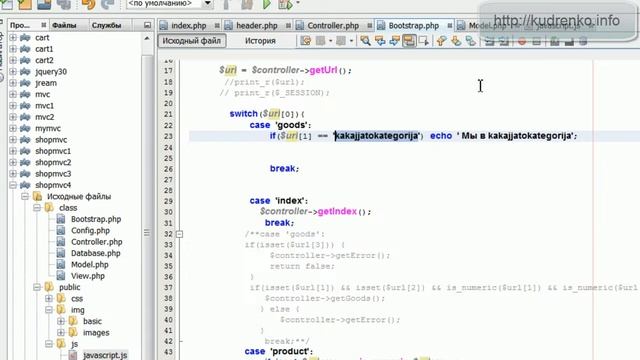Viewport: 640px width, 360px height.
Task: Click the Debug Project icon
Action: click(x=285, y=4)
